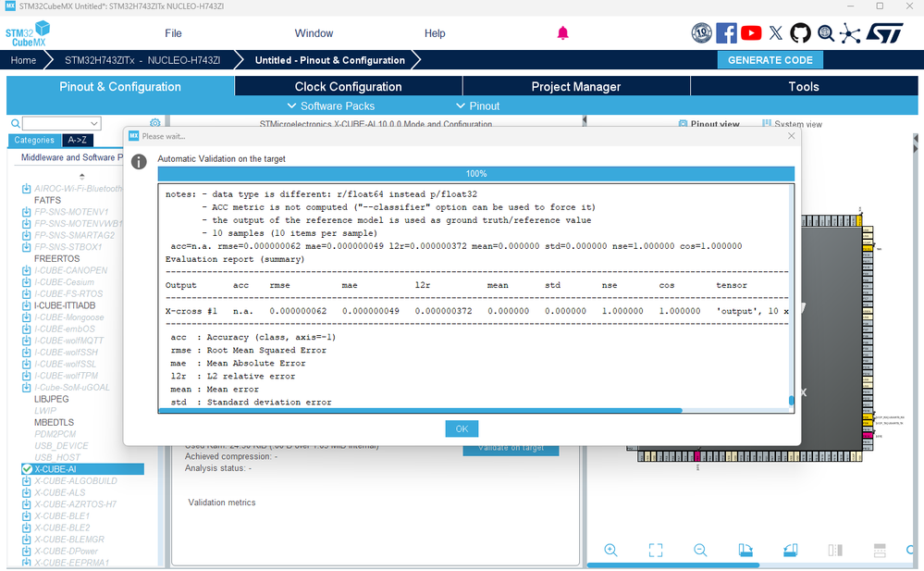The height and width of the screenshot is (571, 924).
Task: Open the category search dropdown
Action: coord(93,123)
